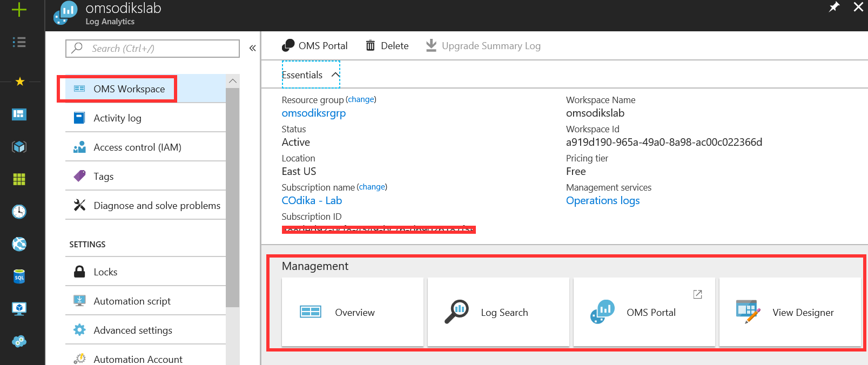868x365 pixels.
Task: Open the Dashboard icon in left rail
Action: coord(19,114)
